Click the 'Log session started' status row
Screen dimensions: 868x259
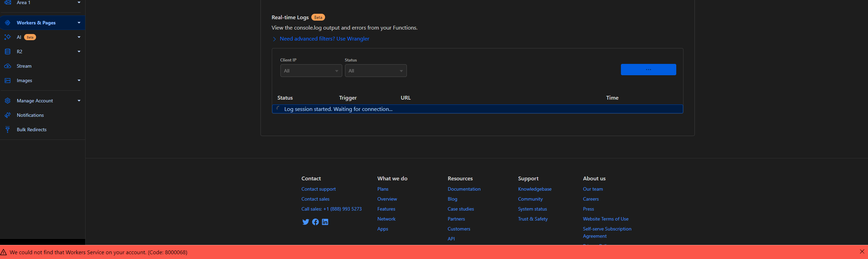[x=477, y=109]
